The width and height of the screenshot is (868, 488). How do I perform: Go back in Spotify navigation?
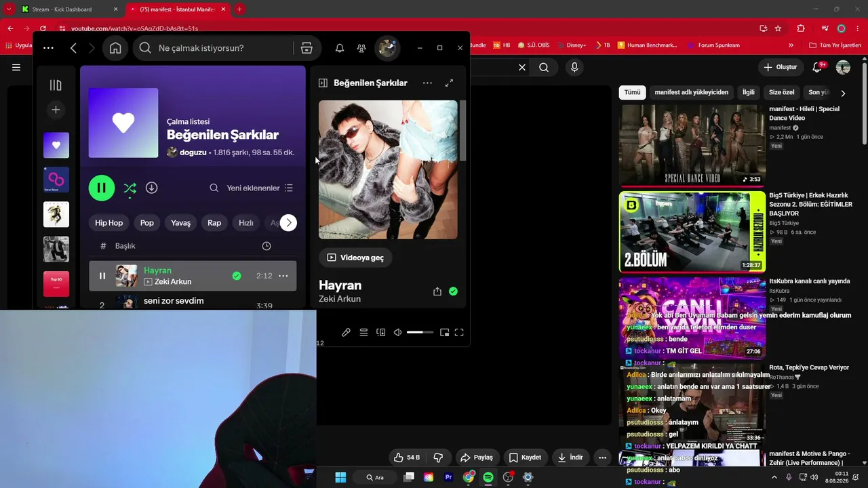73,48
